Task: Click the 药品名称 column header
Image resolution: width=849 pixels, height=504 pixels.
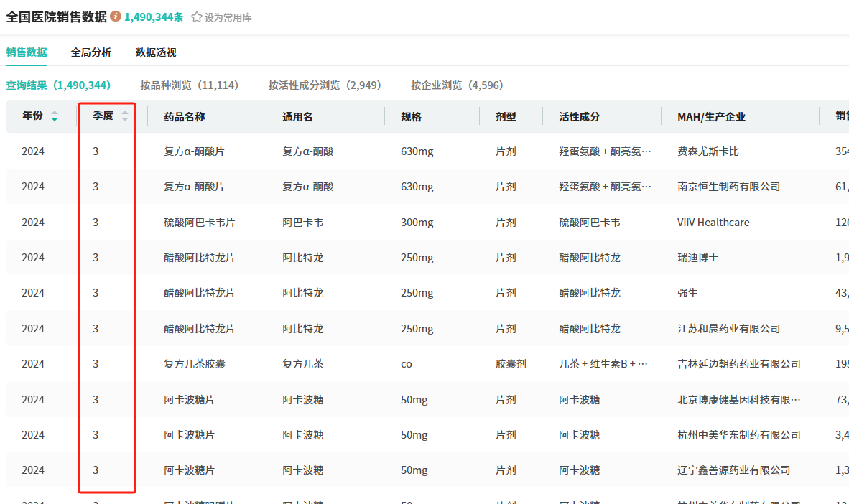Action: (x=185, y=117)
